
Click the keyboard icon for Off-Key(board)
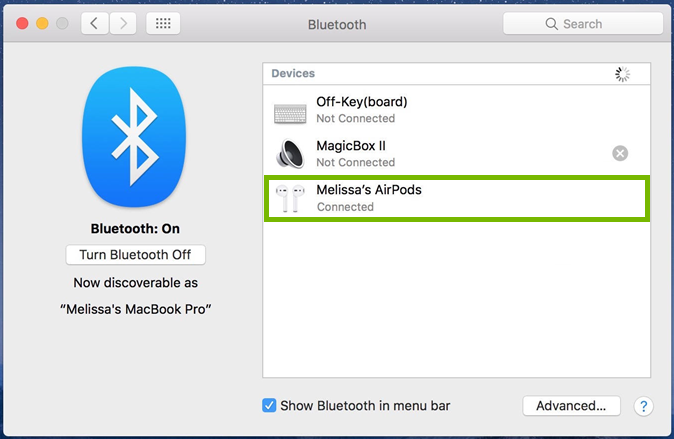click(x=290, y=114)
